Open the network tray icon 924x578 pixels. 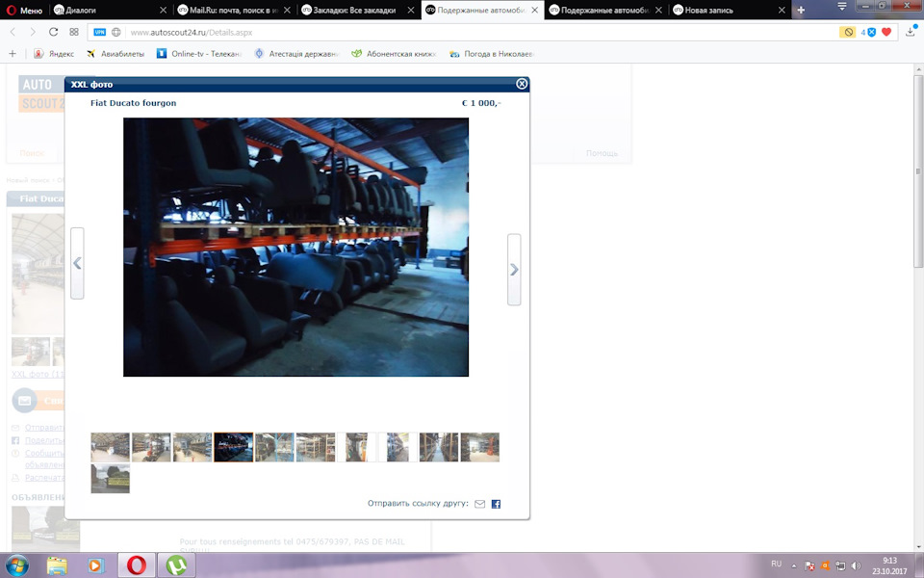[840, 565]
